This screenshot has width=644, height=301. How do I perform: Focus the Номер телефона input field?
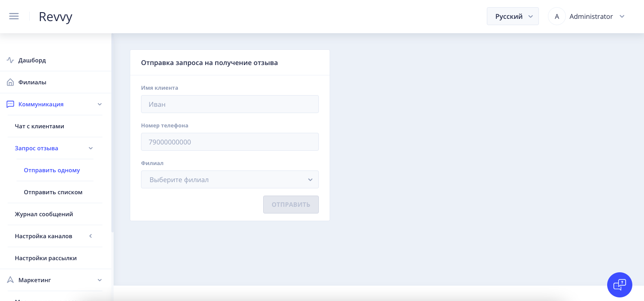pyautogui.click(x=230, y=142)
